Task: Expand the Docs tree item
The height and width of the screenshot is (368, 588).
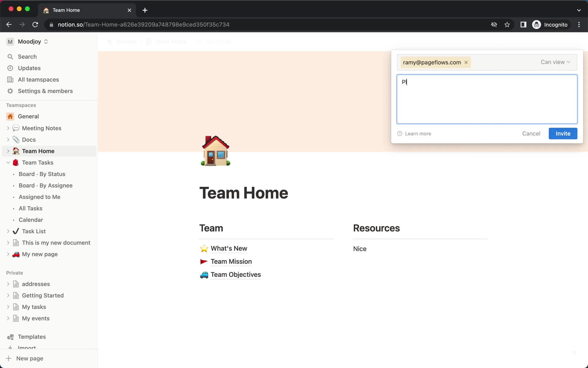Action: [x=9, y=140]
